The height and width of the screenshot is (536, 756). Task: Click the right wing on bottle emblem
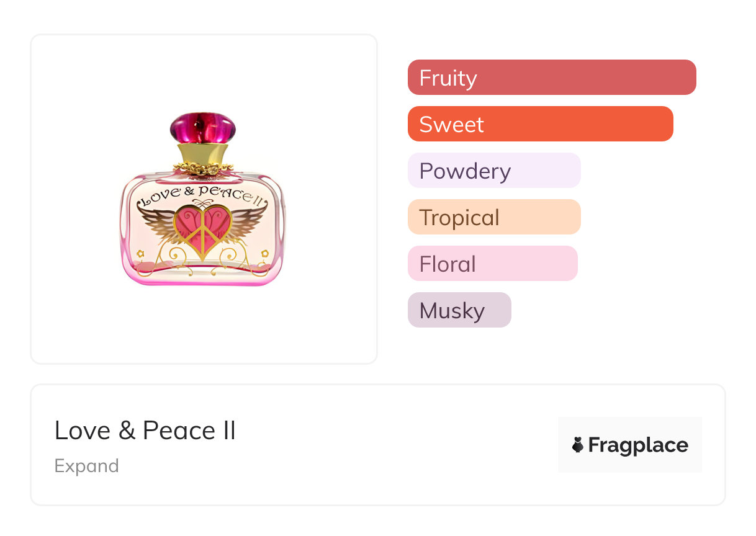pyautogui.click(x=248, y=222)
